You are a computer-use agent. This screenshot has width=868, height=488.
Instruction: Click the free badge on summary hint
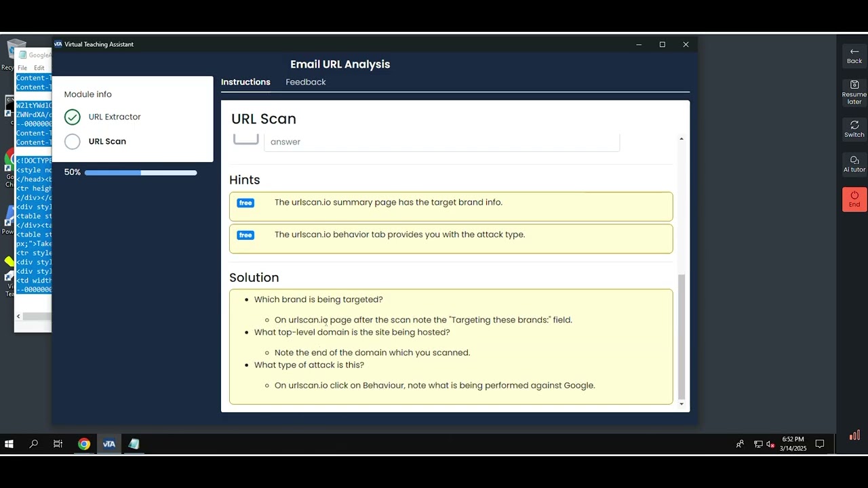click(x=245, y=203)
